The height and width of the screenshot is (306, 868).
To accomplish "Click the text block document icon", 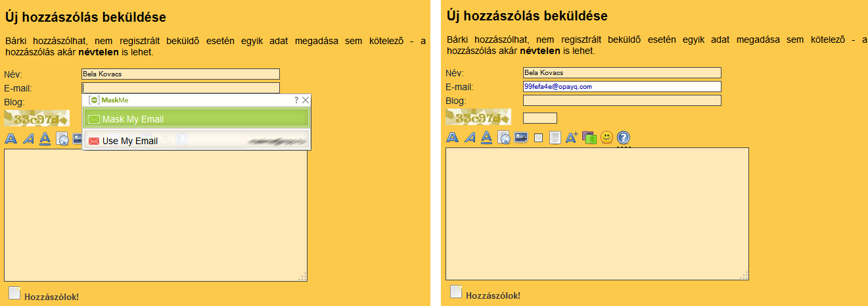I will [555, 138].
